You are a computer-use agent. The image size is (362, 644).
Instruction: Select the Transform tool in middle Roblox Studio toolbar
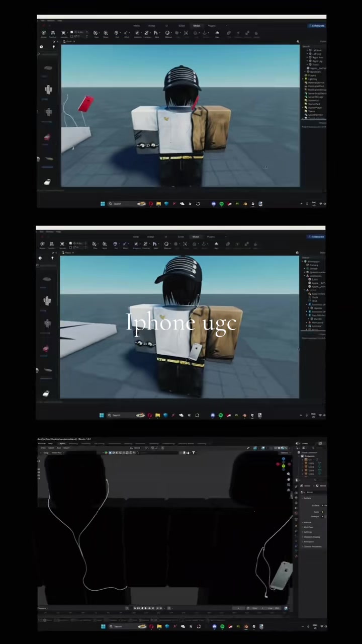[x=52, y=245]
